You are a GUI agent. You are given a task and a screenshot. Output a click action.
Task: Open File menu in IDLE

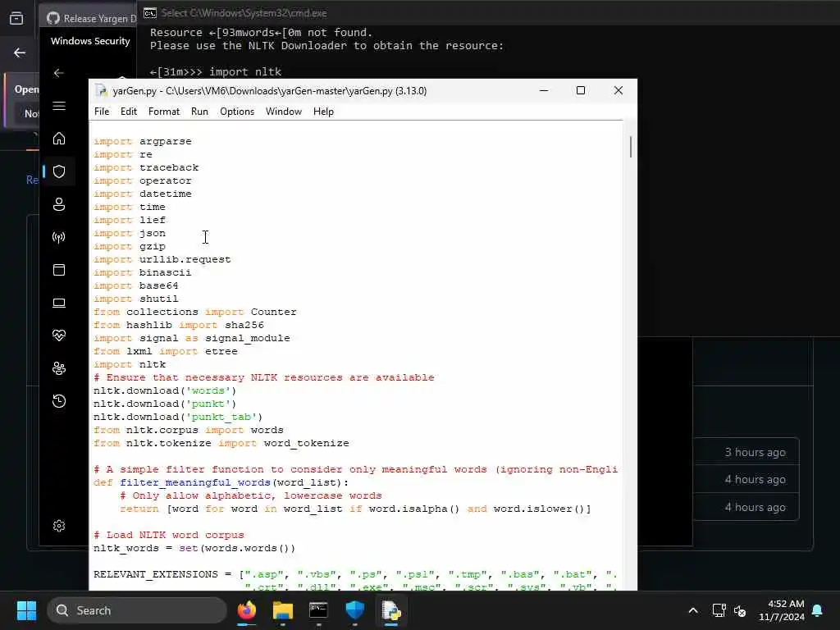pos(102,112)
